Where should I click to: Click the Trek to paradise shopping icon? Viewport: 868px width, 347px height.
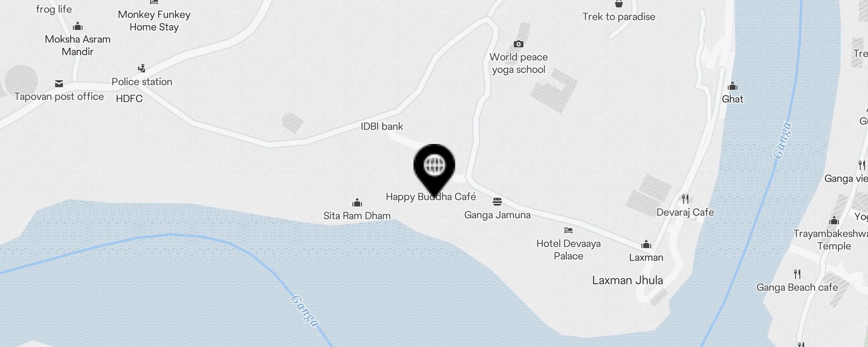pos(619,4)
